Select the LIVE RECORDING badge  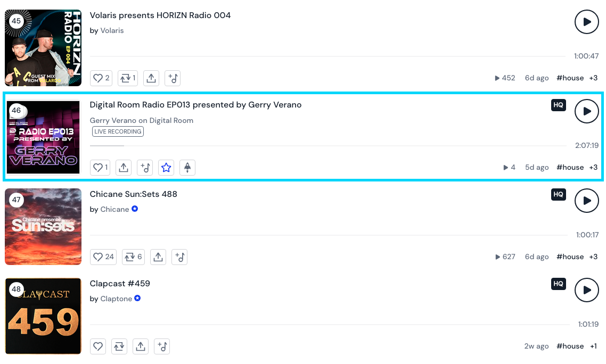click(x=118, y=131)
